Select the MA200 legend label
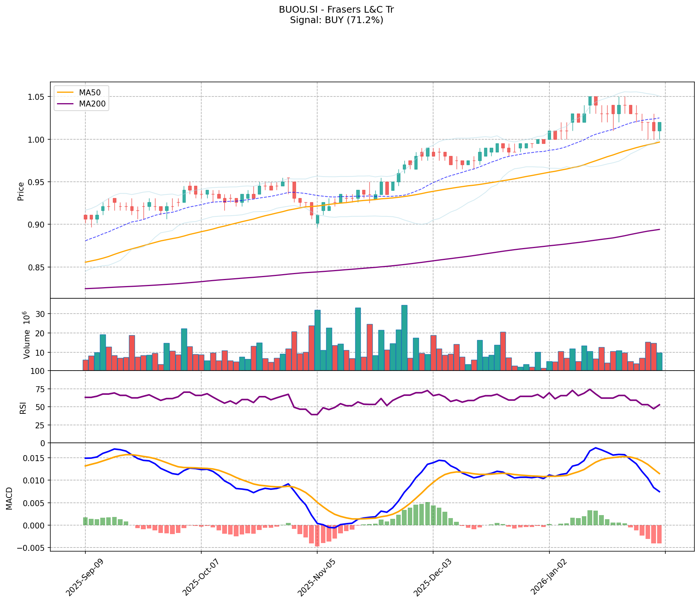The image size is (700, 603). click(92, 104)
